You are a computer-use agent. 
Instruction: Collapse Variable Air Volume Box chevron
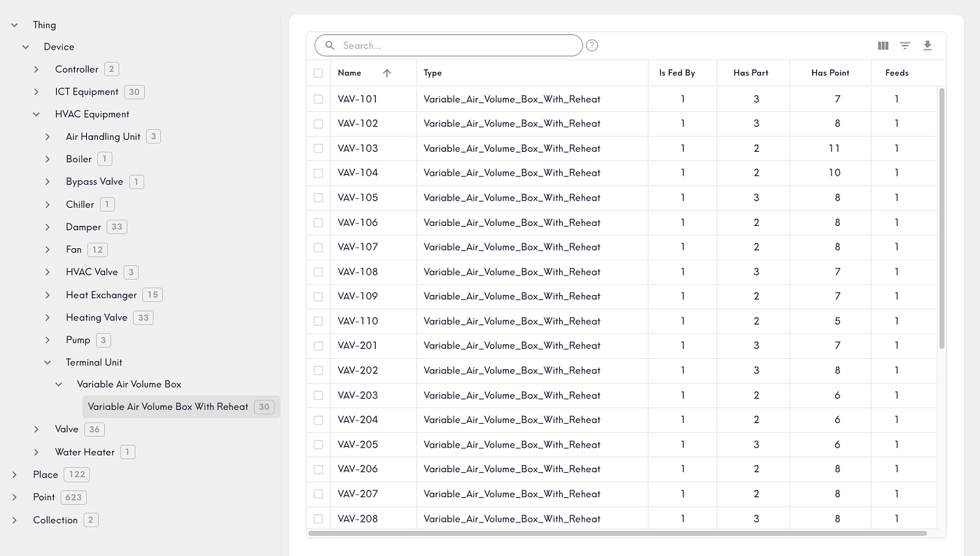click(x=59, y=384)
